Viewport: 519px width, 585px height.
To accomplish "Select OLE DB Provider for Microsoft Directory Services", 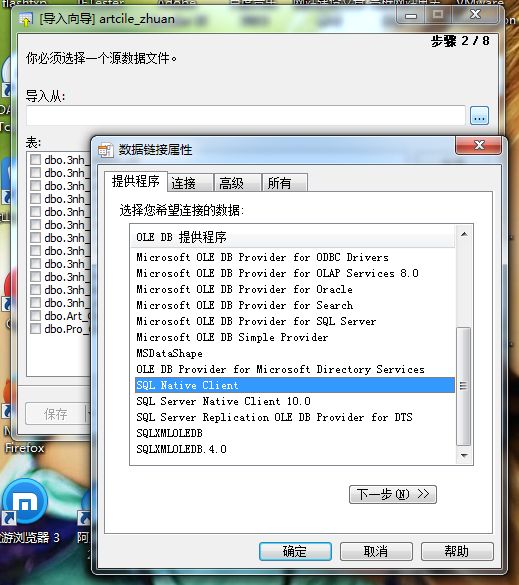I will 280,370.
